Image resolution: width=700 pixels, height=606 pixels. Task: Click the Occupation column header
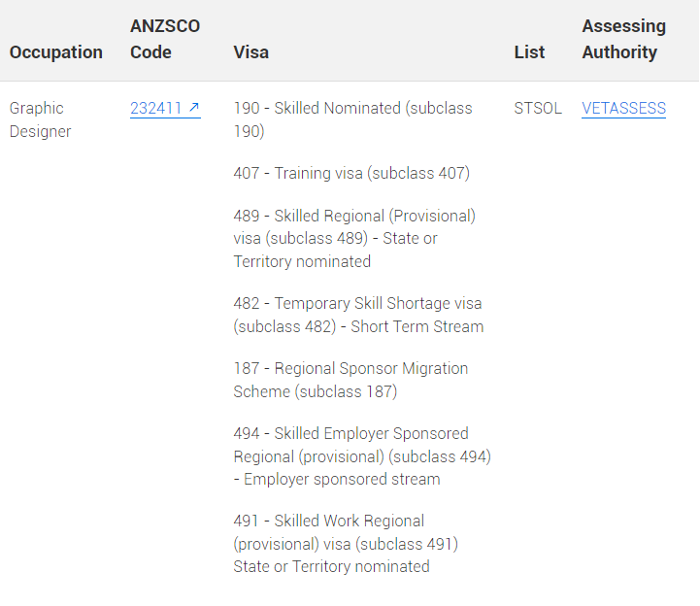point(55,52)
